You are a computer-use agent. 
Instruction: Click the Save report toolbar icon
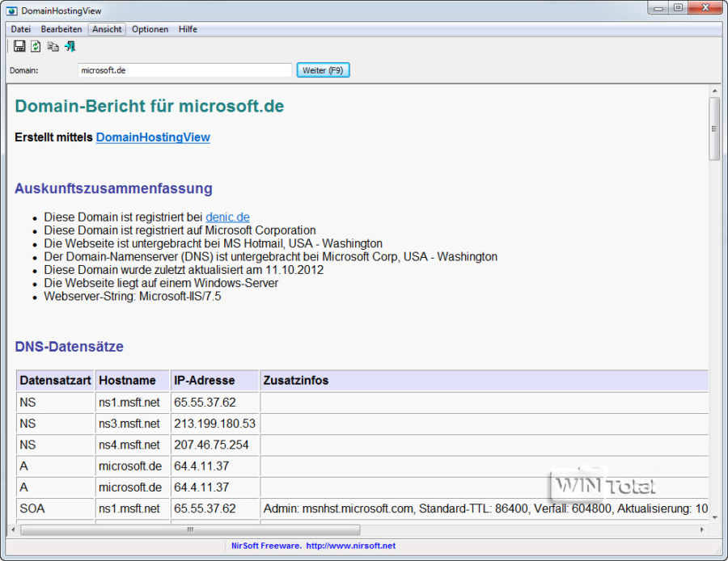[19, 46]
